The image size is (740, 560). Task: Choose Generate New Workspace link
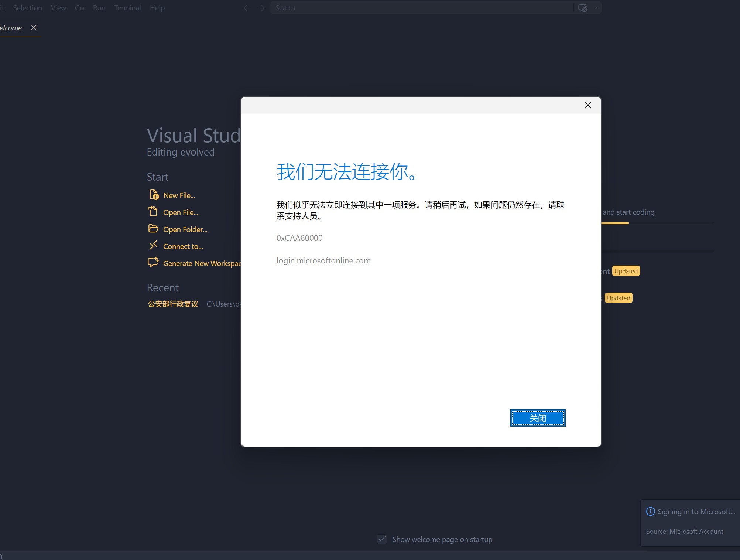(x=202, y=263)
